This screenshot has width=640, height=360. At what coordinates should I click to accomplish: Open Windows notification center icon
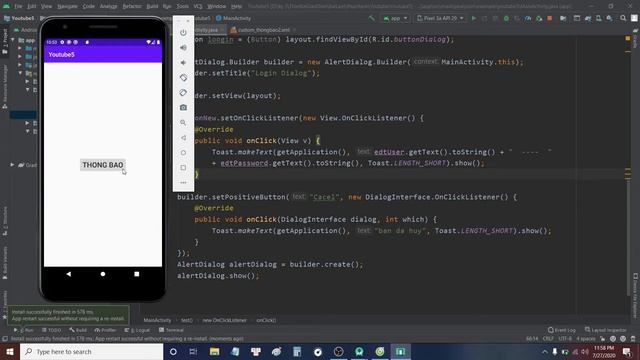pyautogui.click(x=627, y=351)
